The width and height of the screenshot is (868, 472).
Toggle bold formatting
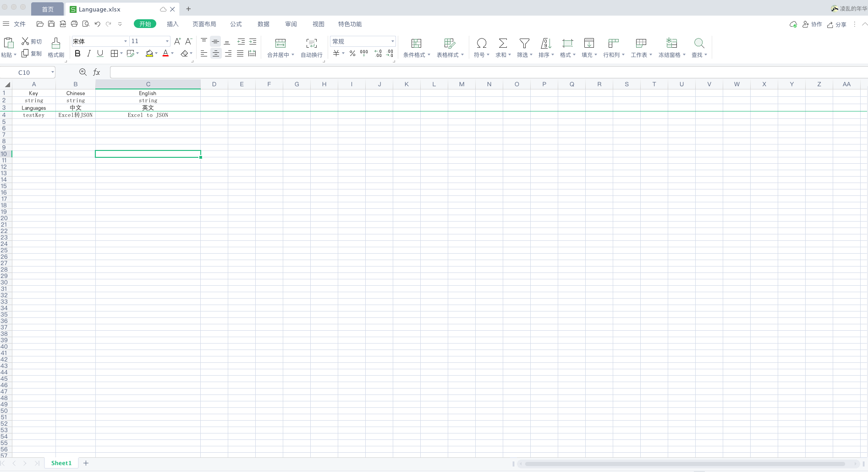77,53
